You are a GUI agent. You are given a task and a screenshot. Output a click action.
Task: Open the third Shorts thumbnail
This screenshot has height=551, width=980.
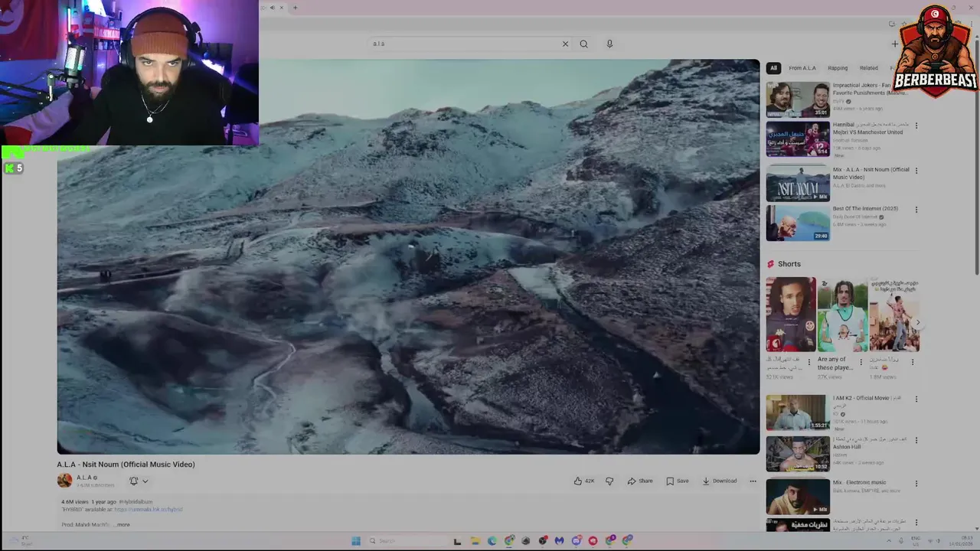click(893, 315)
